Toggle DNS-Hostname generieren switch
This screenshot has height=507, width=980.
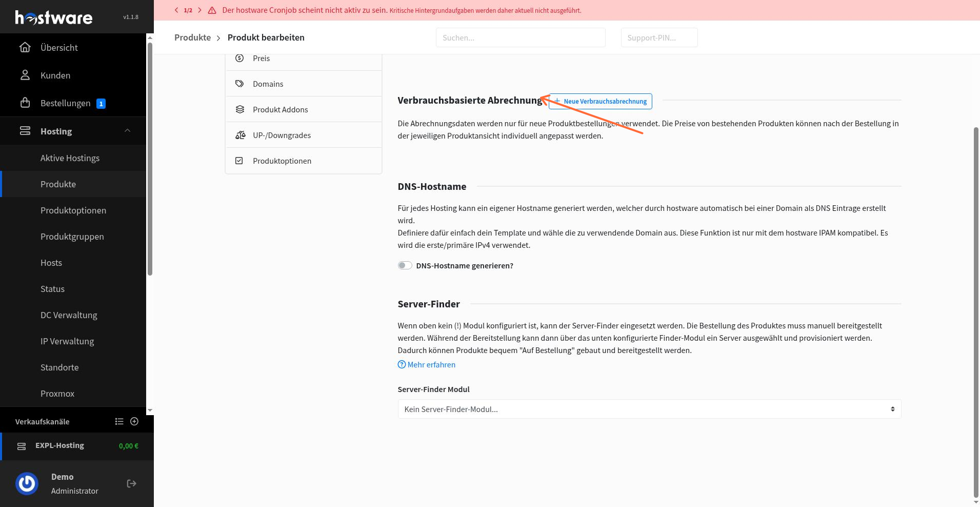[x=405, y=265]
